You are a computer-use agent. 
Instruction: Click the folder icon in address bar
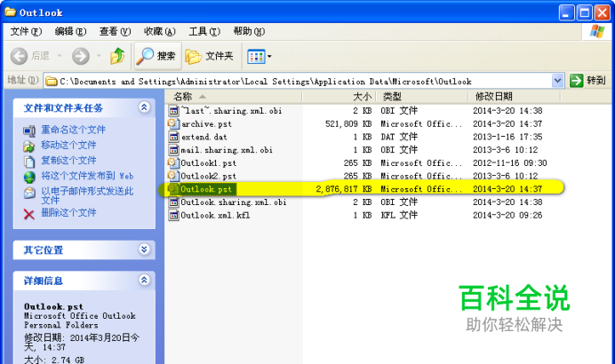(x=52, y=81)
